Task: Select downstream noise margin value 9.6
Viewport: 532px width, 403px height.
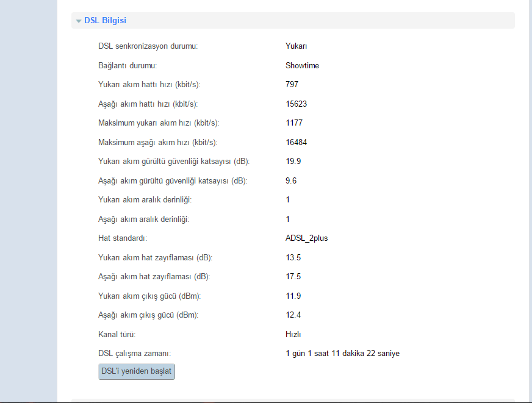Action: coord(291,180)
